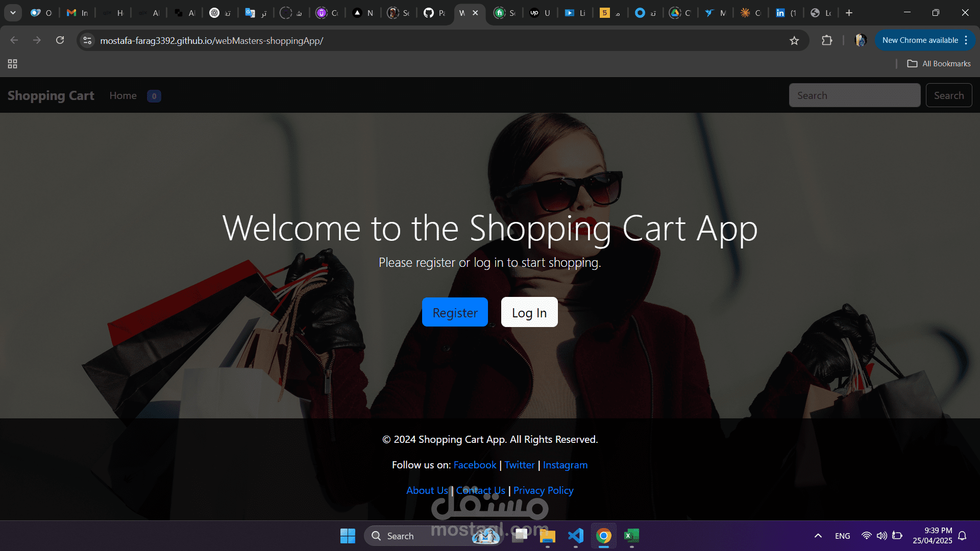Click the blue Register button
This screenshot has height=551, width=980.
click(455, 312)
